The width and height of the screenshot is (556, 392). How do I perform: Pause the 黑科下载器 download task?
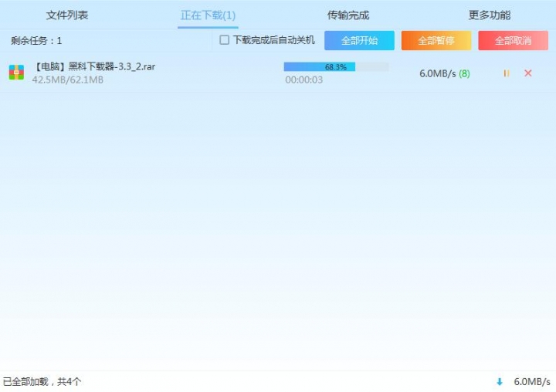coord(506,73)
